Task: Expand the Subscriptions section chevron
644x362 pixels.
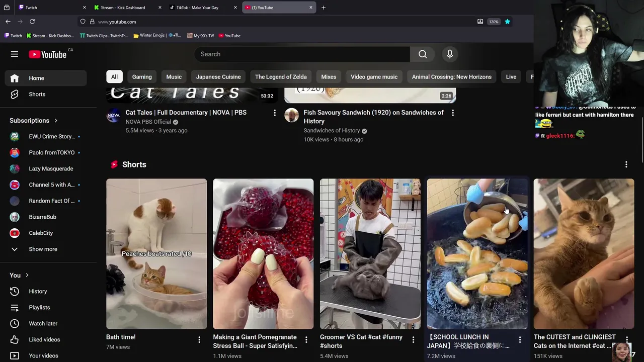Action: (56, 121)
